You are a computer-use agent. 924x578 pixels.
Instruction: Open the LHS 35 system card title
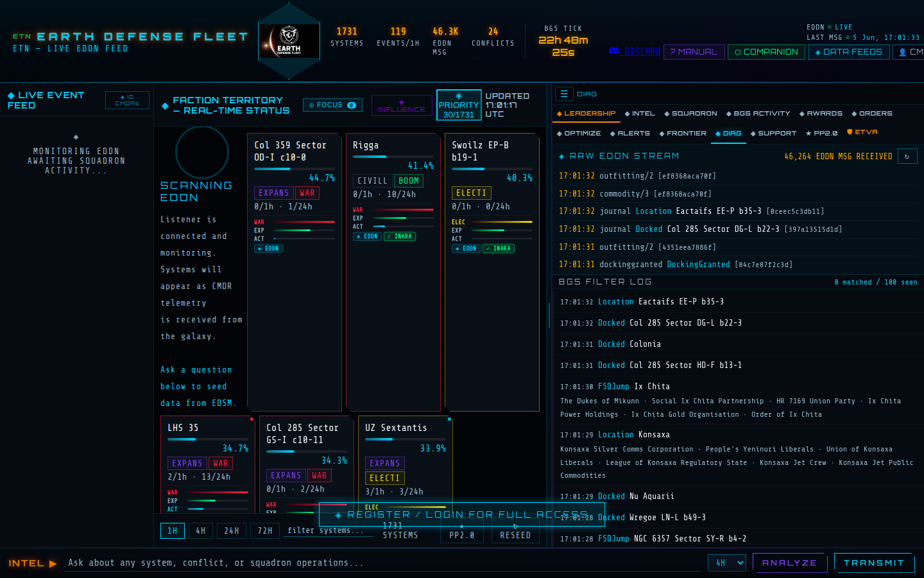point(183,428)
